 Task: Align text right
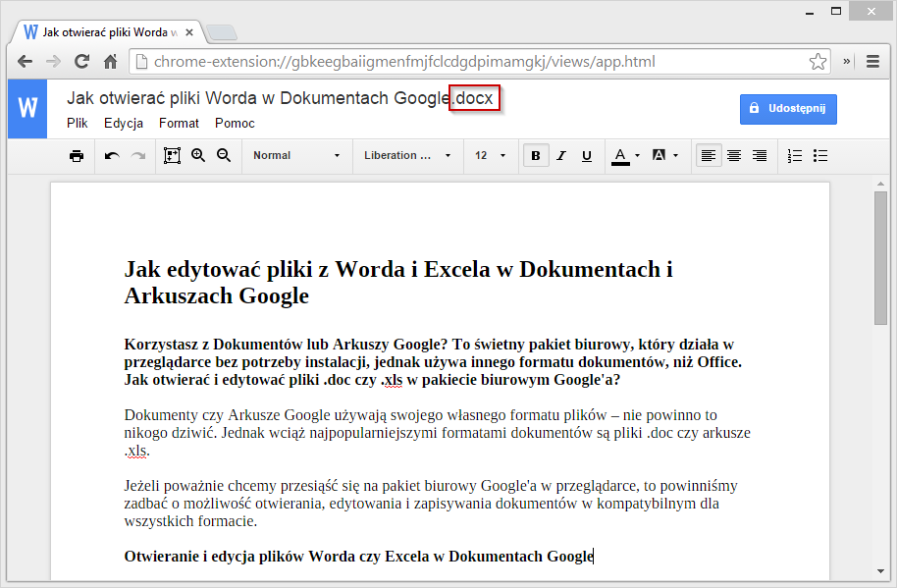click(760, 155)
